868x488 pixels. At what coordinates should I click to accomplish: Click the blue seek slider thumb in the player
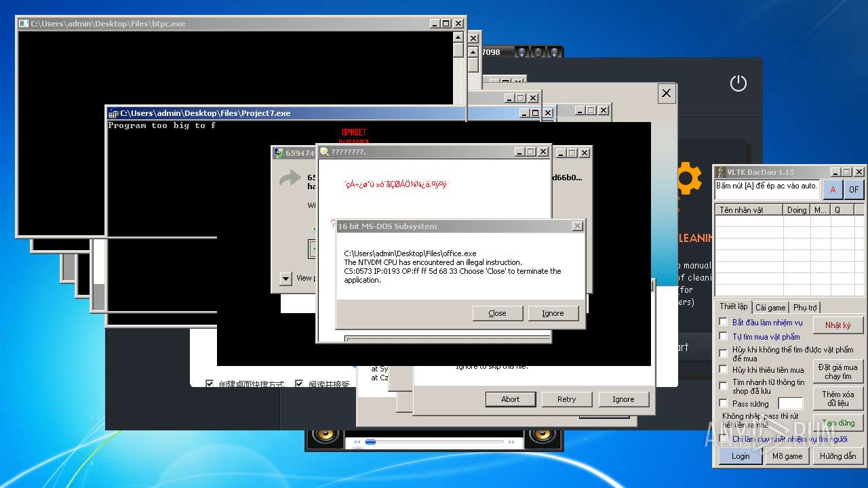(x=370, y=442)
